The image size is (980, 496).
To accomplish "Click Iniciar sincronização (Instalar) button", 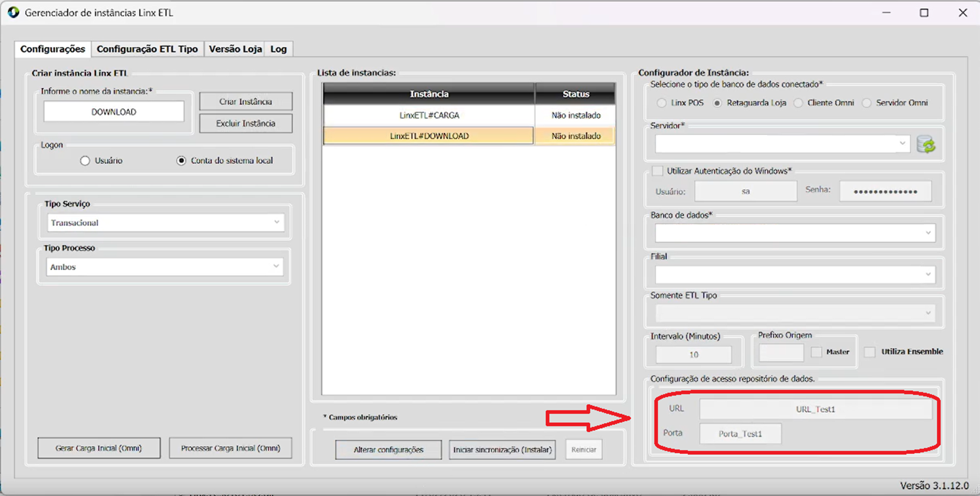I will pos(502,450).
